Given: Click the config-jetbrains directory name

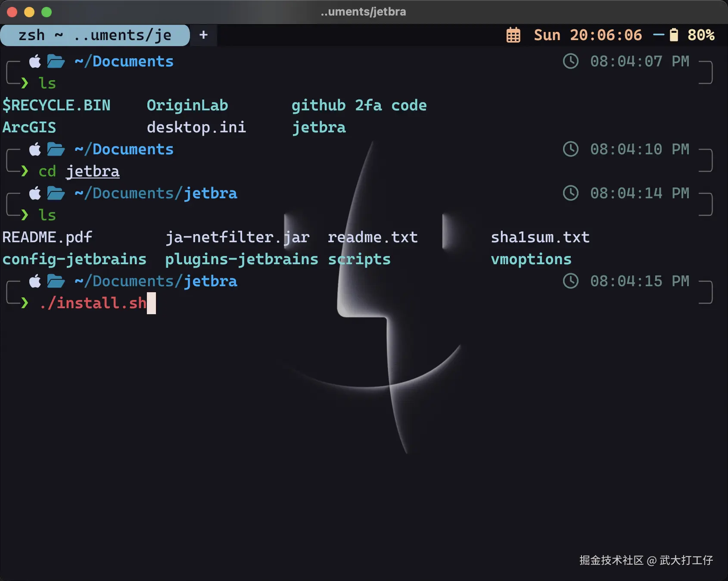Looking at the screenshot, I should coord(75,259).
